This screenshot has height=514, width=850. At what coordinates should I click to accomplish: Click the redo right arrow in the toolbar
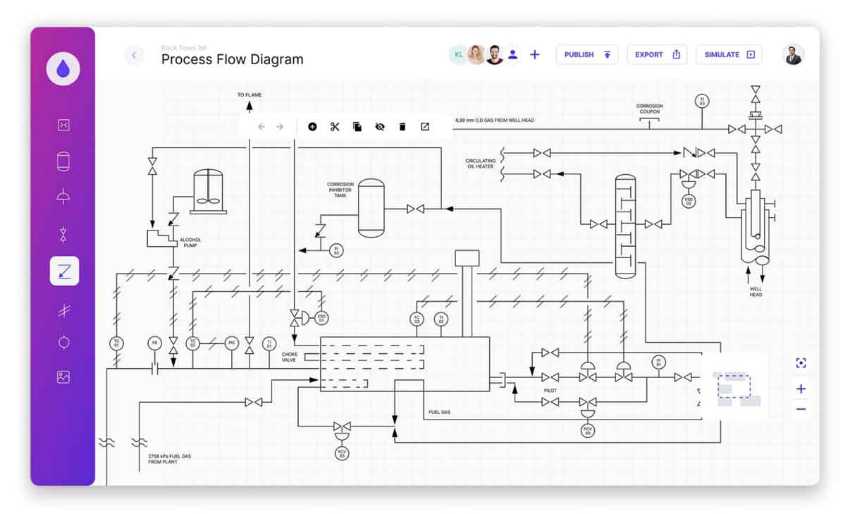[280, 127]
